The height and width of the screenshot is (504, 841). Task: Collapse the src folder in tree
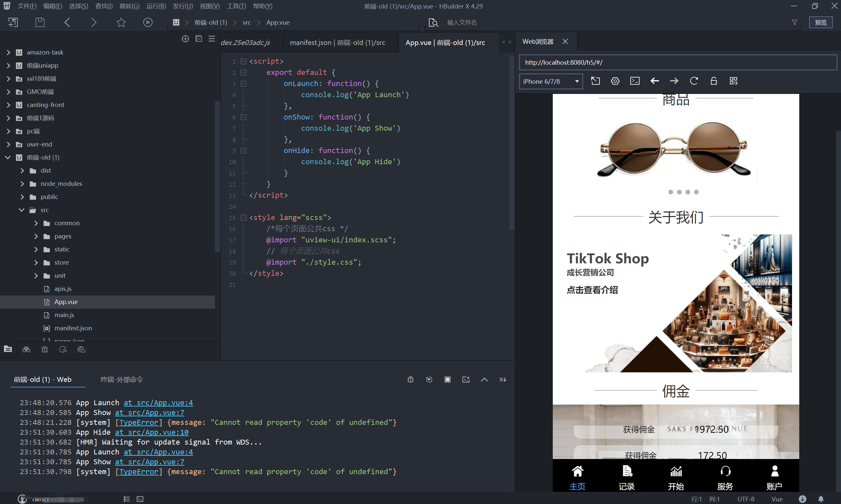coord(21,210)
